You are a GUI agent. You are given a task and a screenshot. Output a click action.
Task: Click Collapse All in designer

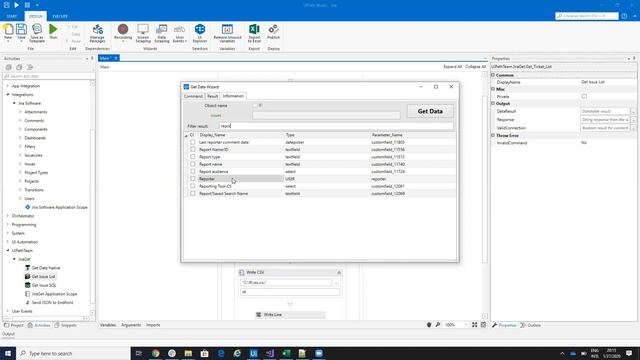pos(476,67)
